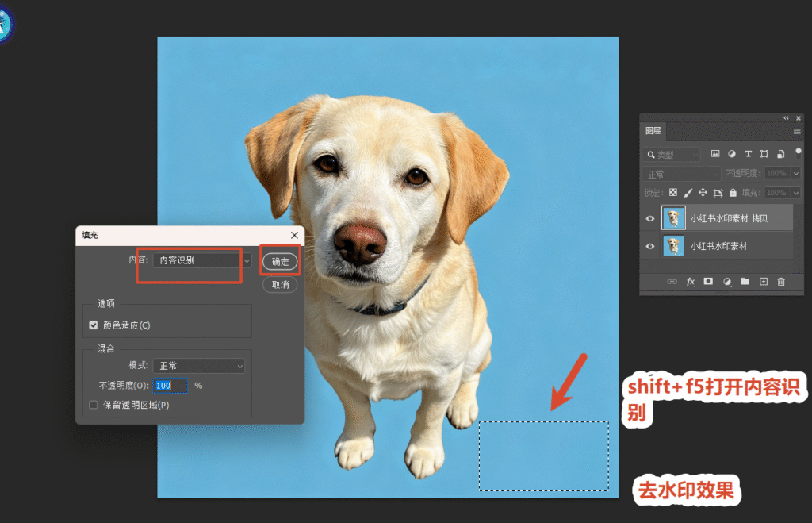Open the 图层 panel options menu
812x523 pixels.
click(x=797, y=131)
